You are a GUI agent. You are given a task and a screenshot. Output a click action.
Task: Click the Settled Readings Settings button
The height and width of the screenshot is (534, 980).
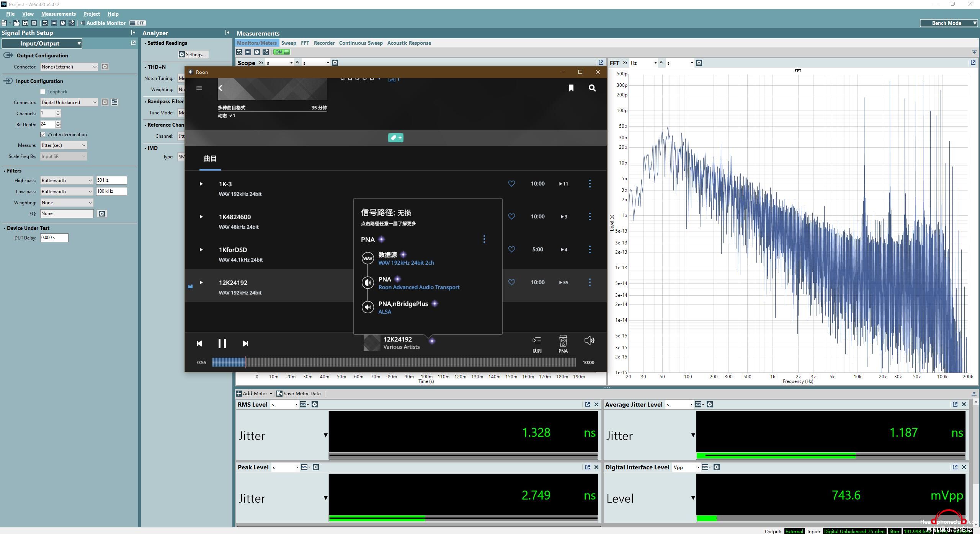pyautogui.click(x=193, y=54)
